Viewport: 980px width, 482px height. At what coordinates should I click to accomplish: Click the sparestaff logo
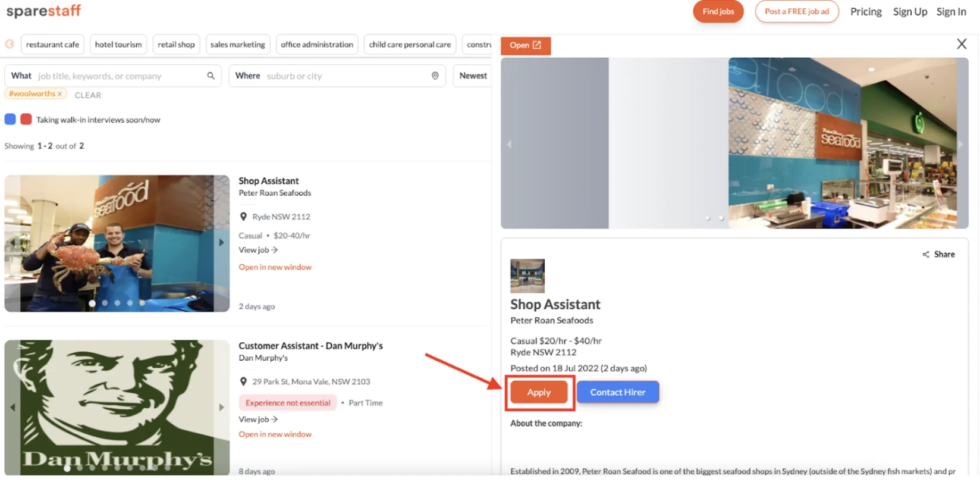(43, 11)
